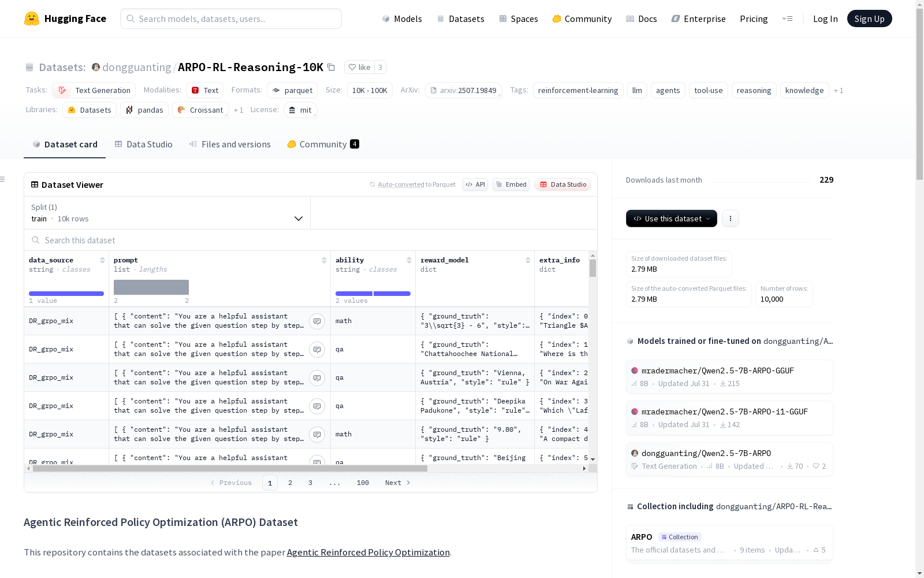Viewport: 924px width, 578px height.
Task: Click the dongguanting owner link
Action: tap(136, 68)
